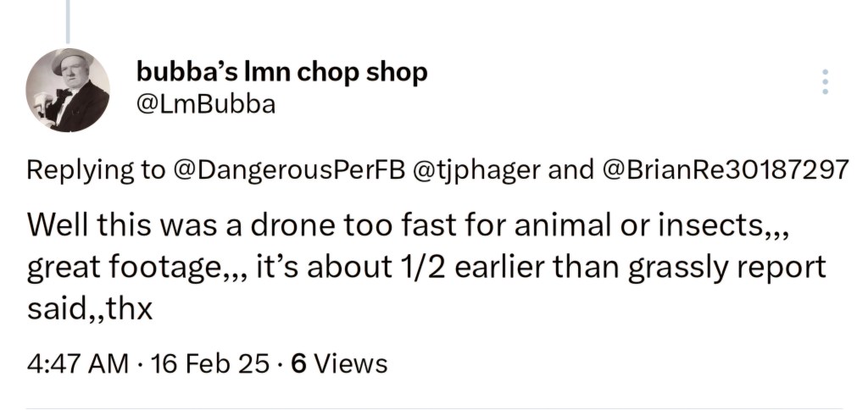Image resolution: width=868 pixels, height=410 pixels.
Task: Click the thread connector line above the avatar
Action: coord(68,21)
